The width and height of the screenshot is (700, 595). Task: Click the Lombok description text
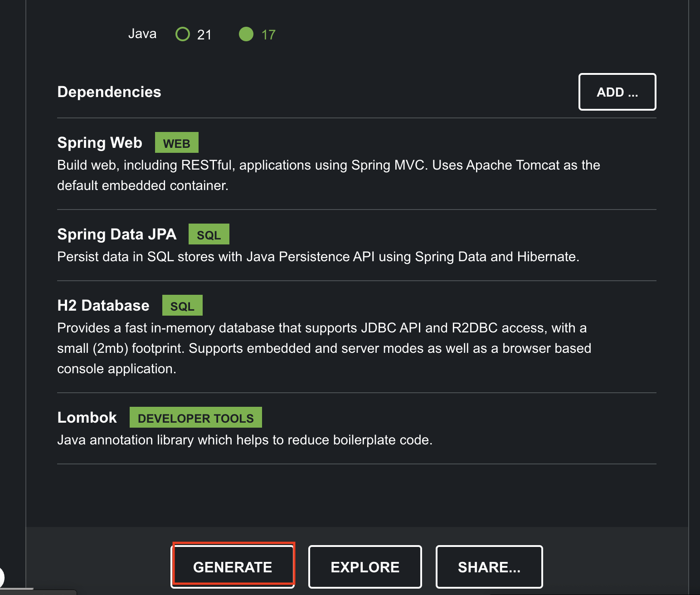[x=245, y=440]
